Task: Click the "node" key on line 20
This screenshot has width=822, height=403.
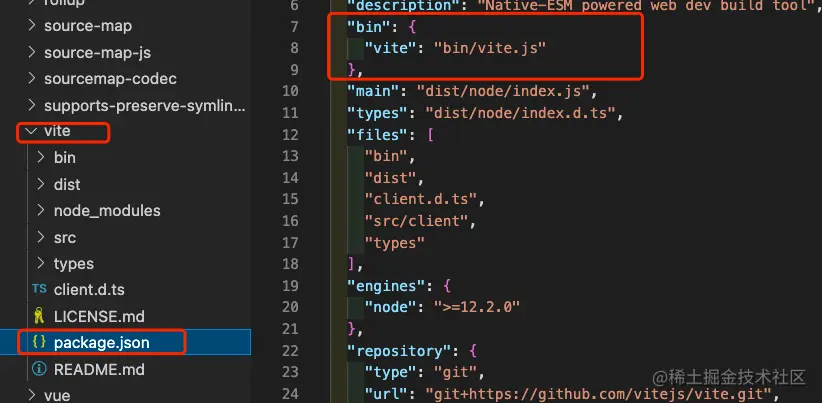Action: point(390,307)
